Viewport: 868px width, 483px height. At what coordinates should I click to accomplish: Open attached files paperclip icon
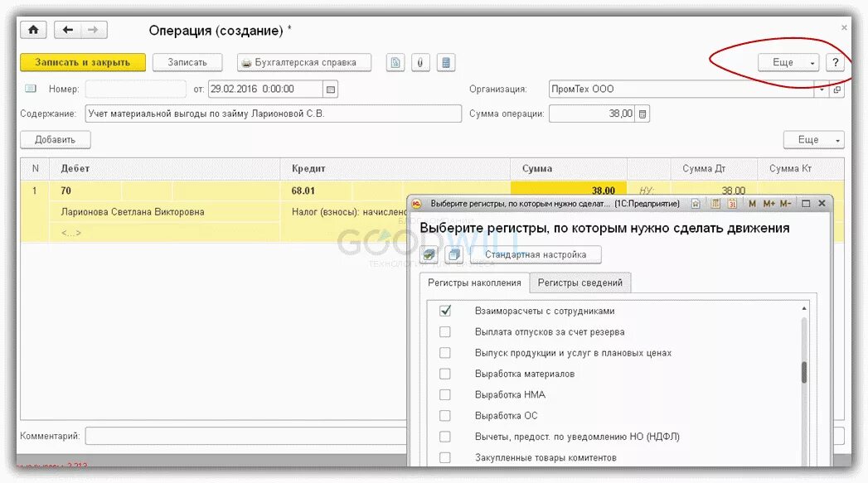[420, 62]
